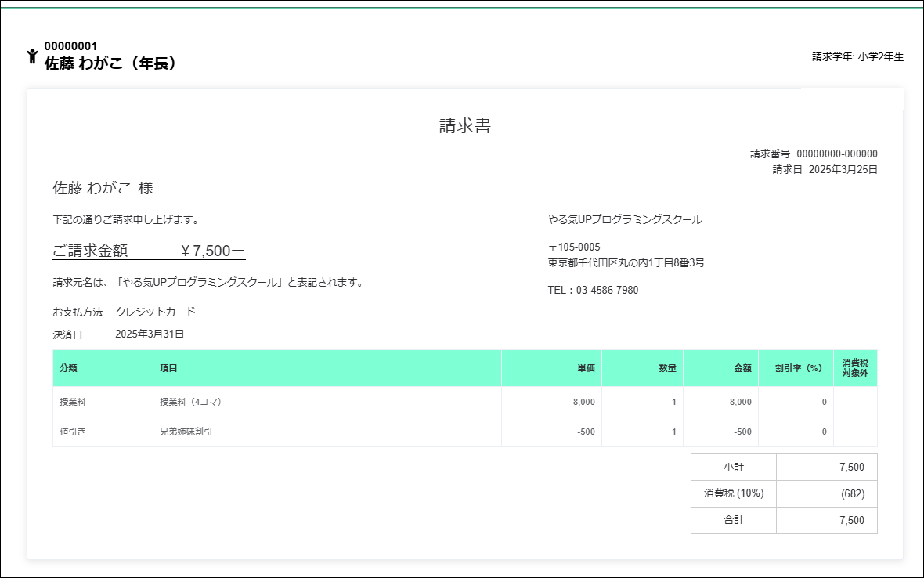
Task: Select the 請求番号 00000000-000000 text
Action: click(814, 154)
